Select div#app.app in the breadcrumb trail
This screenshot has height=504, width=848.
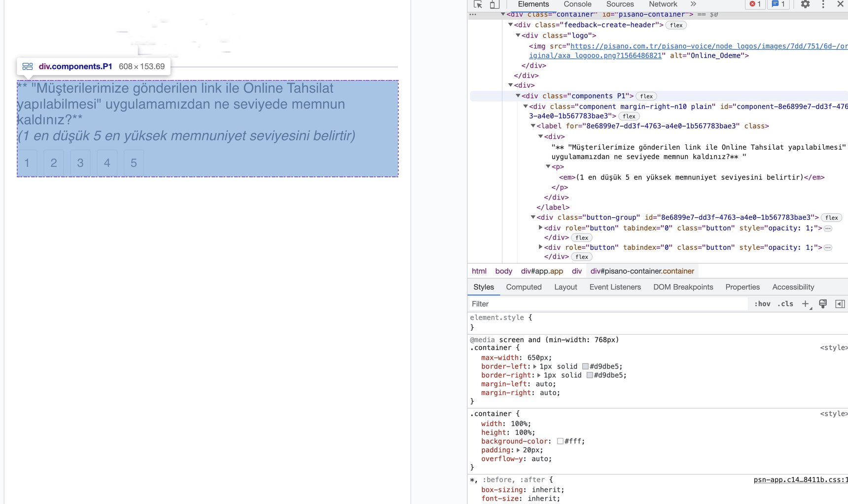(542, 271)
